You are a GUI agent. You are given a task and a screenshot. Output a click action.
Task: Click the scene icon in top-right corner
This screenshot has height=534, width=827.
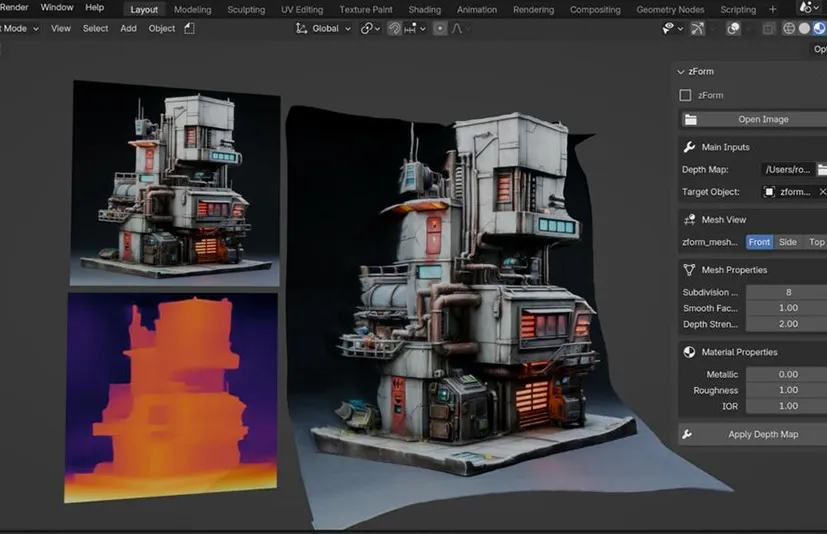click(806, 8)
